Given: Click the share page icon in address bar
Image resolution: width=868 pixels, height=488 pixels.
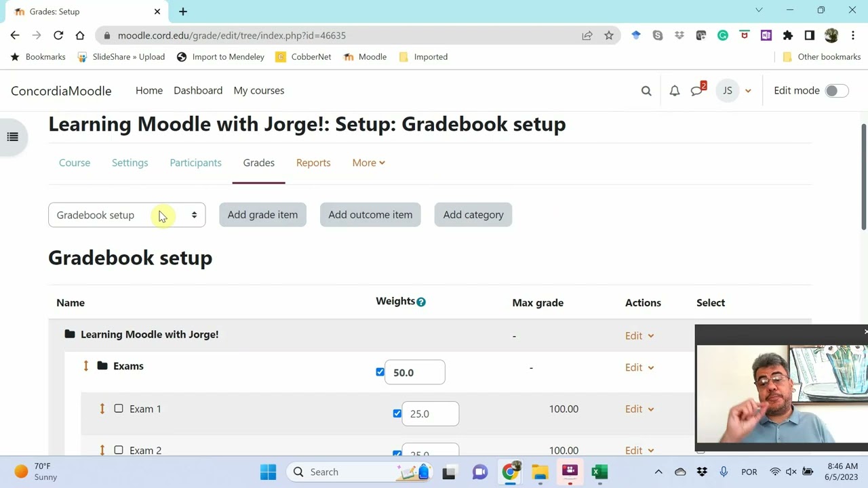Looking at the screenshot, I should click(587, 35).
